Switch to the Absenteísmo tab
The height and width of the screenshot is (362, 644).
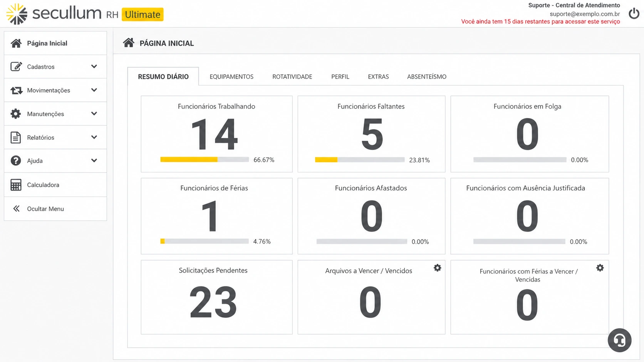[427, 77]
